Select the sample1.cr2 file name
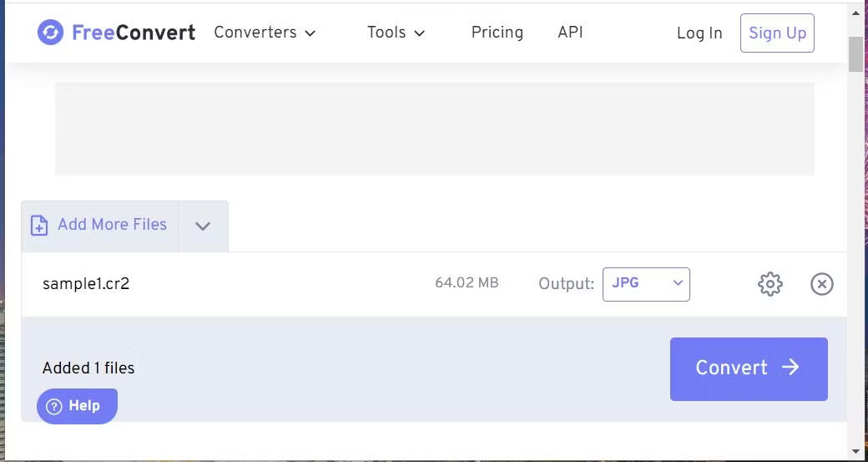868x462 pixels. pos(86,284)
